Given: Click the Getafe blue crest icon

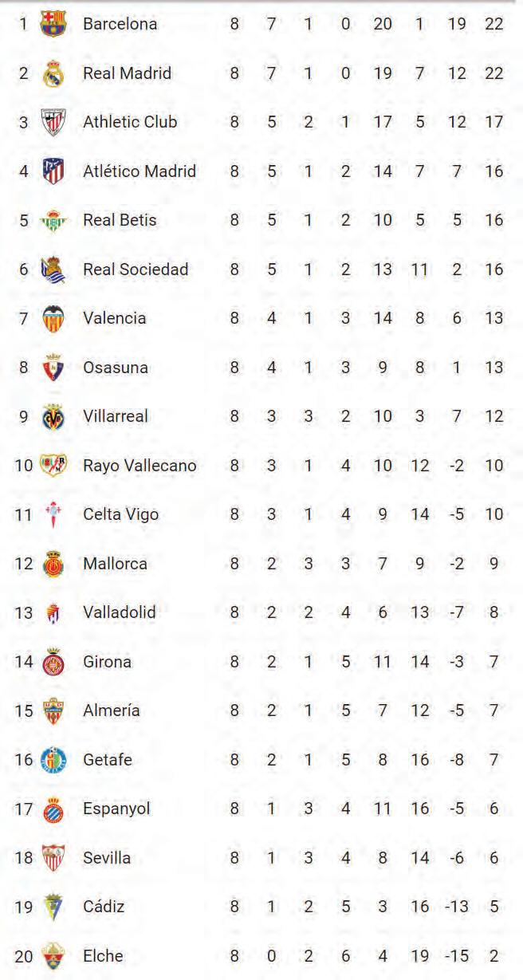Looking at the screenshot, I should [53, 759].
